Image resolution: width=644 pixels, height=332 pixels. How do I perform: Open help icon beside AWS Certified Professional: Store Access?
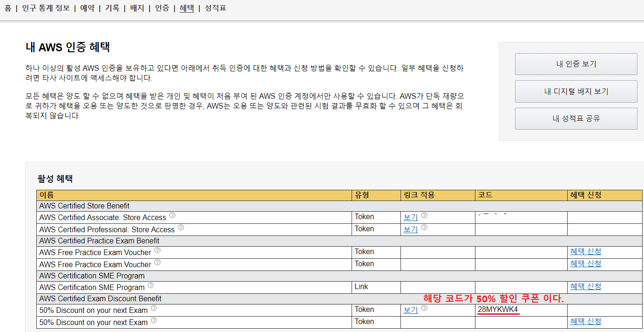181,228
